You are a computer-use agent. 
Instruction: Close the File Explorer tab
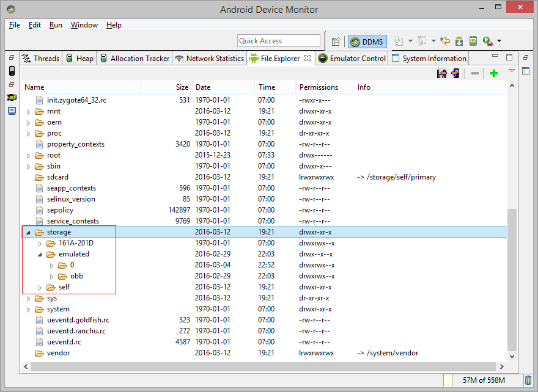coord(308,58)
